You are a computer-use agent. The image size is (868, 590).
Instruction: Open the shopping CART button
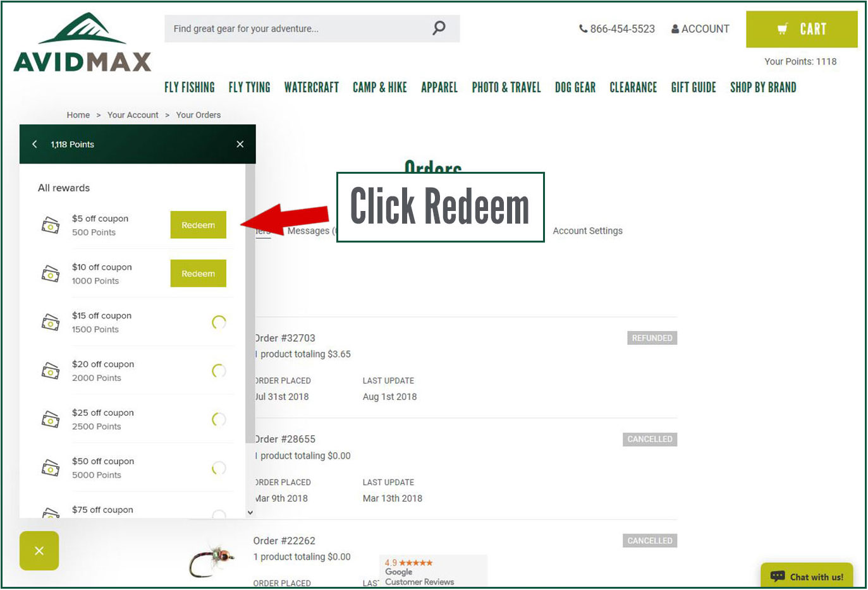point(802,29)
